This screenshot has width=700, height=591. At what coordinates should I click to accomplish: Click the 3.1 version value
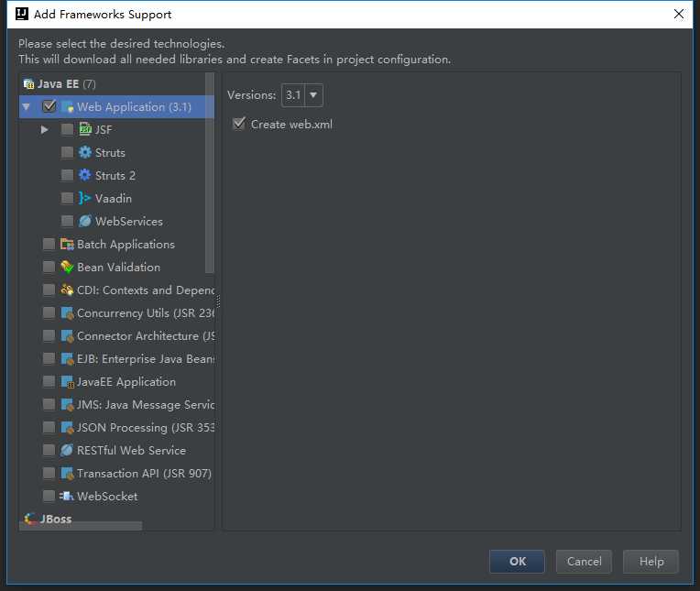293,95
